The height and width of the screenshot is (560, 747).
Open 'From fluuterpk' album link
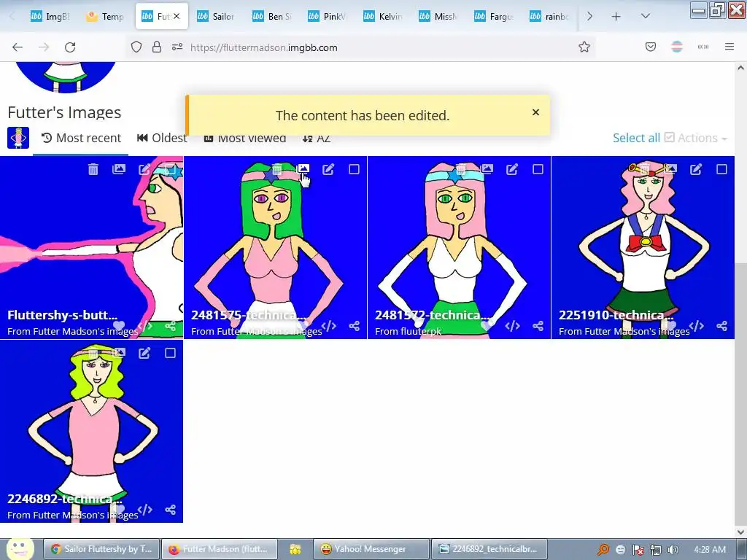point(409,331)
